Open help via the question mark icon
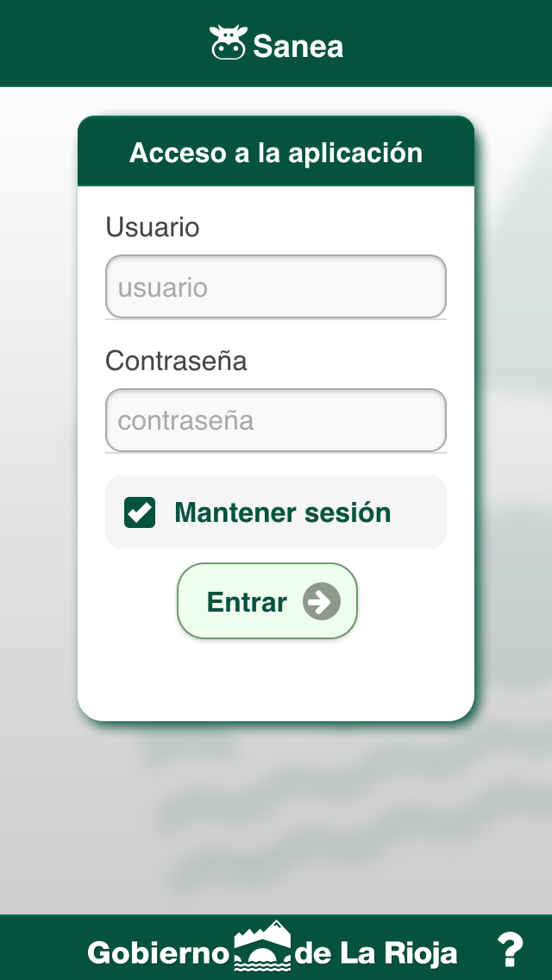The height and width of the screenshot is (980, 552). [x=511, y=950]
